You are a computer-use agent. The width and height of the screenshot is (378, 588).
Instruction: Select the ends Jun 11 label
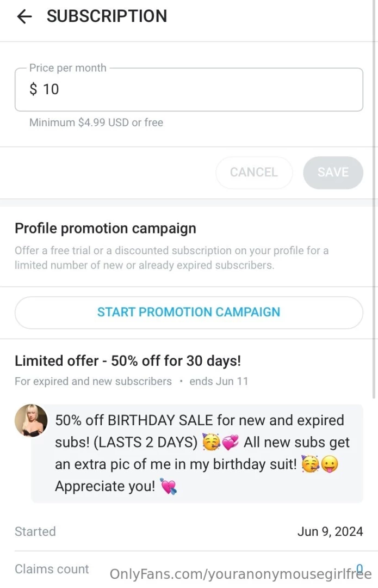pos(219,381)
